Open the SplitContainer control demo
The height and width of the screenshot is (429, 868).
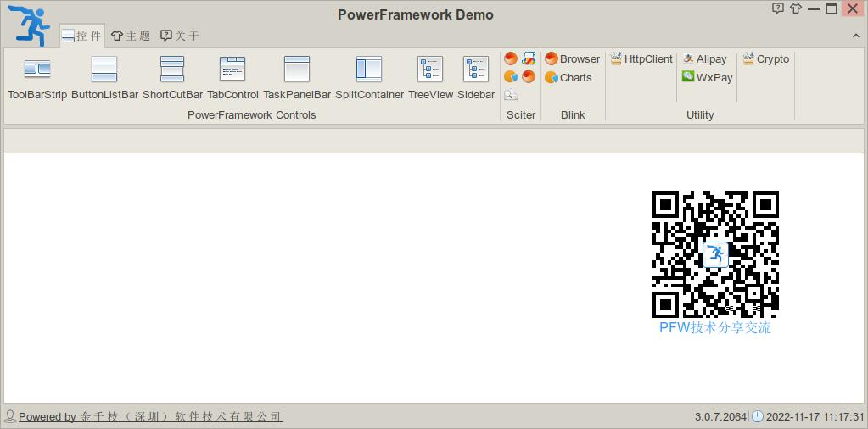click(x=369, y=77)
